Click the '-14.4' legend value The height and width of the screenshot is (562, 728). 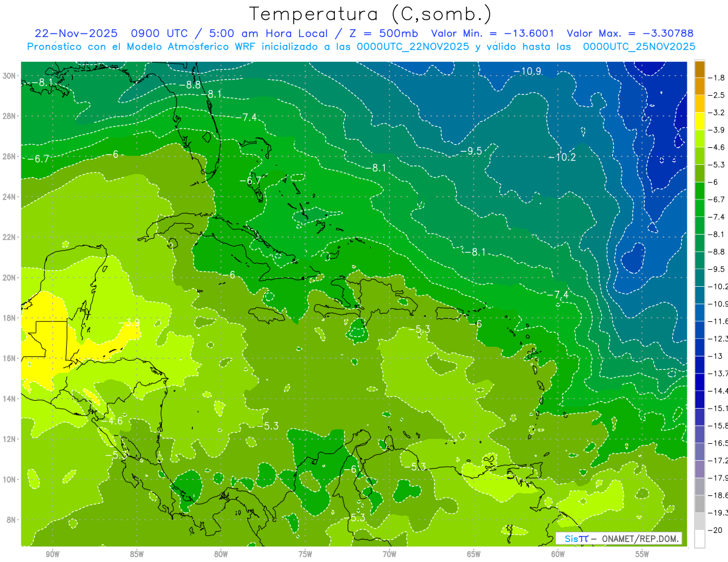click(718, 391)
